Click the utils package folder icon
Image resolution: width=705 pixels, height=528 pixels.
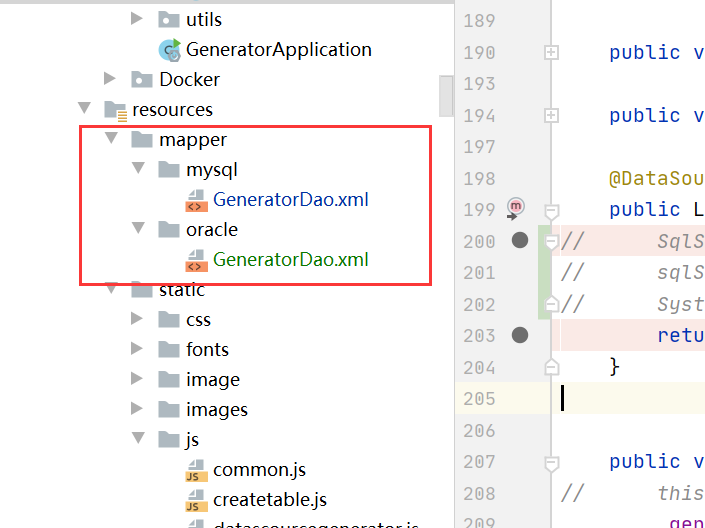[169, 20]
